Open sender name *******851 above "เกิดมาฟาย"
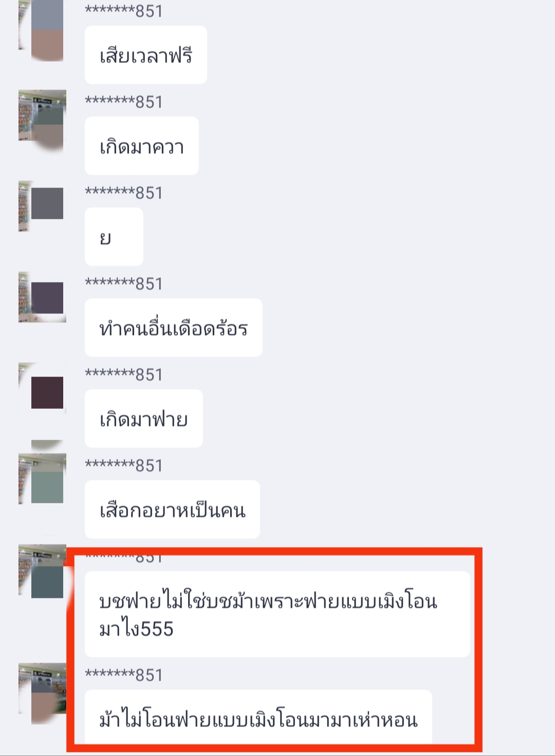The image size is (555, 756). tap(124, 374)
